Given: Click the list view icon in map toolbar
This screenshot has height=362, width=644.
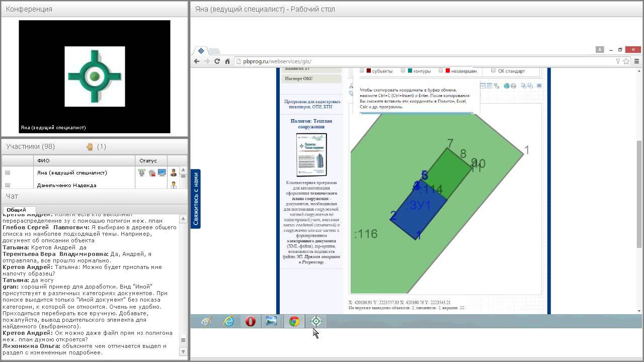Looking at the screenshot, I should point(489,86).
